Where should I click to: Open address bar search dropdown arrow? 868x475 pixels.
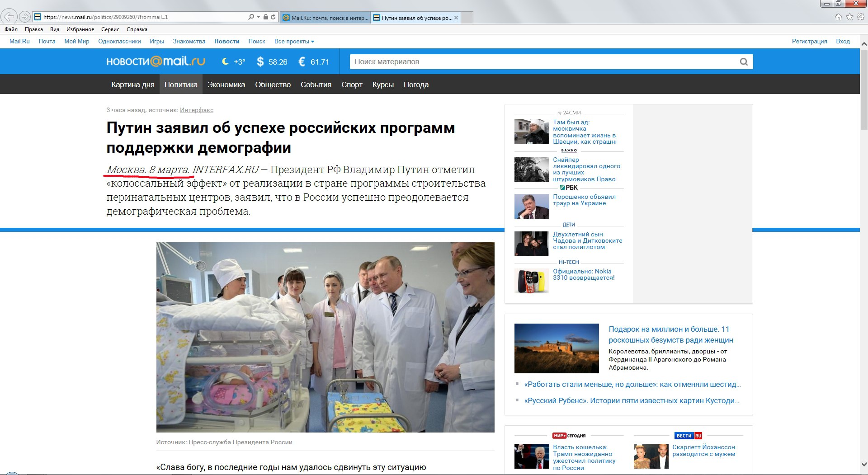pos(258,17)
